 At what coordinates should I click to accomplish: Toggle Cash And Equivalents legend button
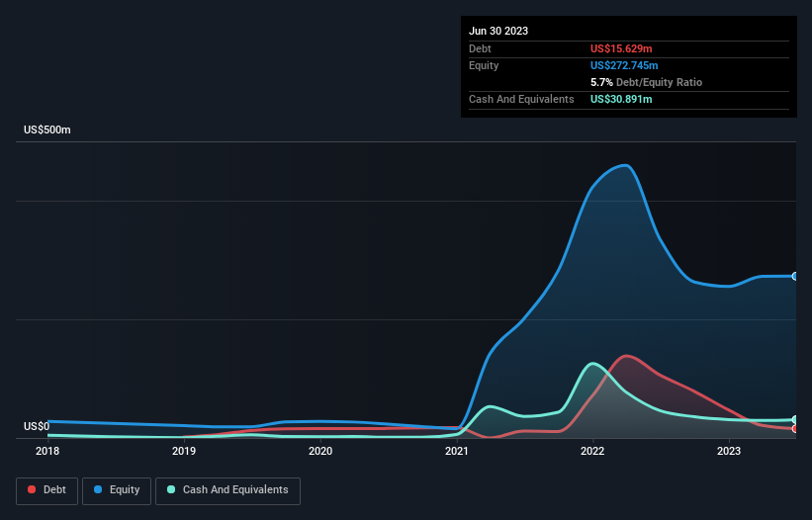pos(227,490)
